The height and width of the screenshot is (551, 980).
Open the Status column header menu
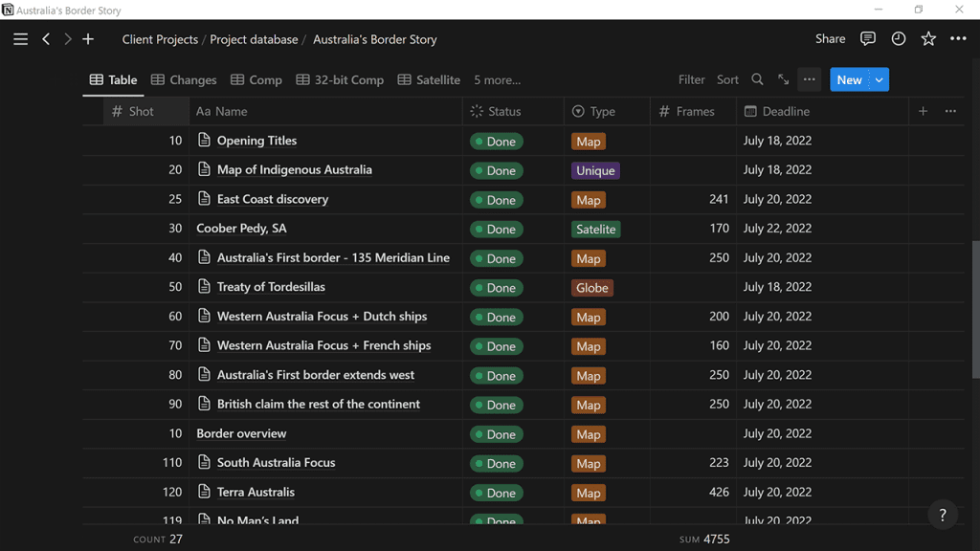point(513,111)
